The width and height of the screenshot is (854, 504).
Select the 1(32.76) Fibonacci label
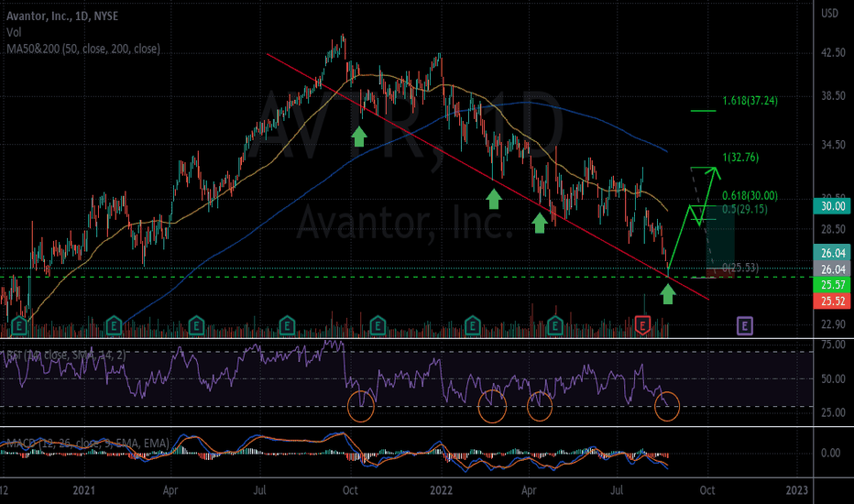click(x=740, y=158)
